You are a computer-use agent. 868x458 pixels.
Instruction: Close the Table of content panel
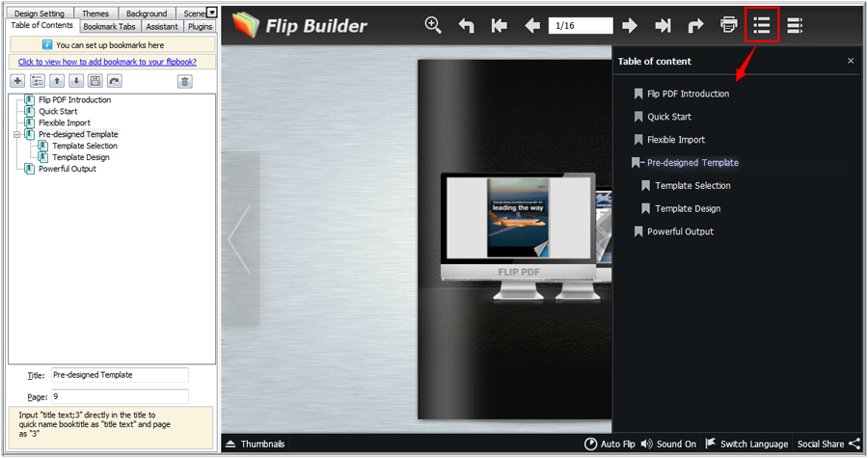point(851,61)
